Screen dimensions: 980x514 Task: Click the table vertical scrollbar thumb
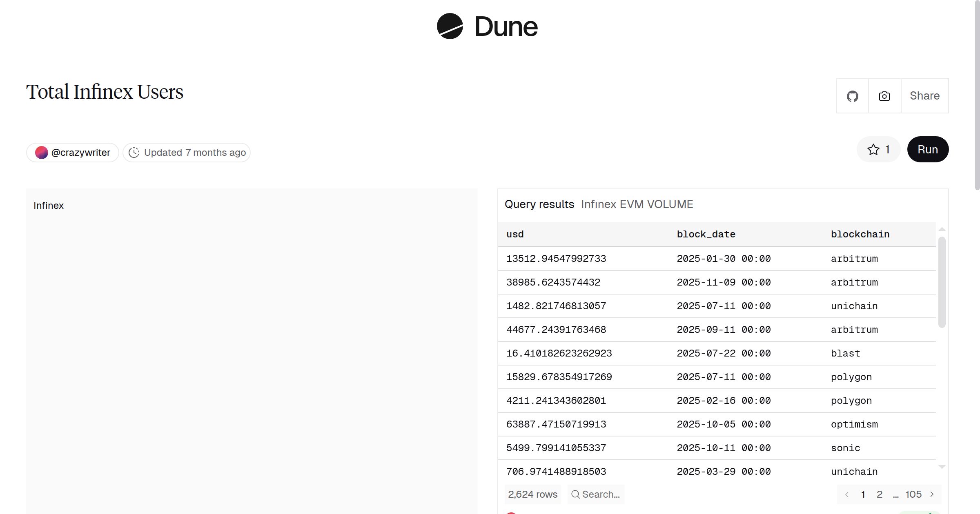[942, 281]
